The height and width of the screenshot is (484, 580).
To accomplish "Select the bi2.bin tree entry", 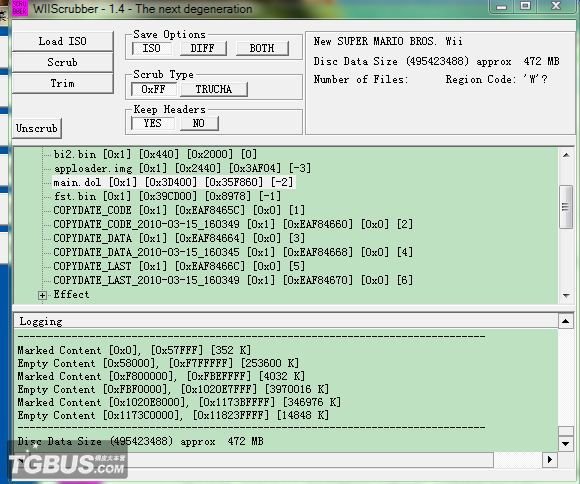I will pyautogui.click(x=155, y=154).
